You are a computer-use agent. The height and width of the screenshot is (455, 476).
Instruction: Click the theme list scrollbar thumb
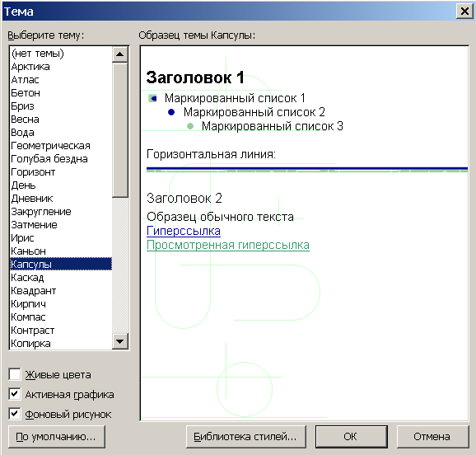click(120, 129)
